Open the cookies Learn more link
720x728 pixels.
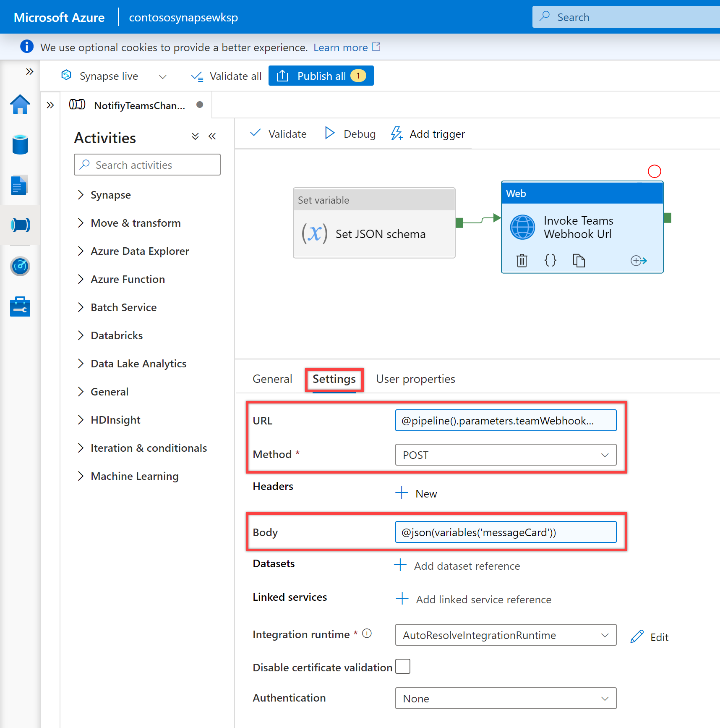click(x=341, y=47)
